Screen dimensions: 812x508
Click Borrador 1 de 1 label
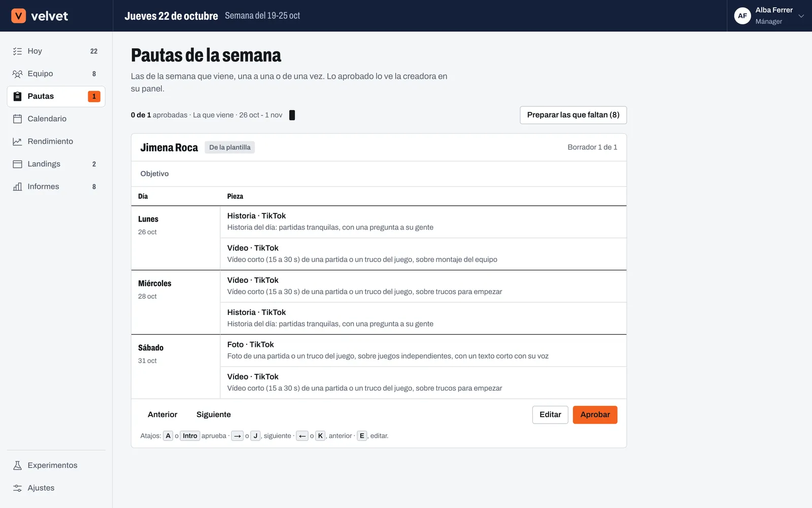592,147
